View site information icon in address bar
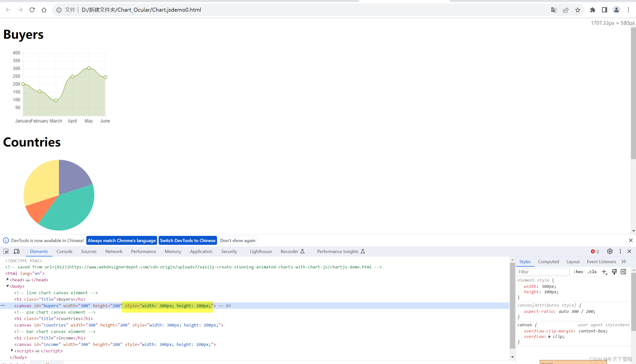The width and height of the screenshot is (636, 364). tap(59, 10)
